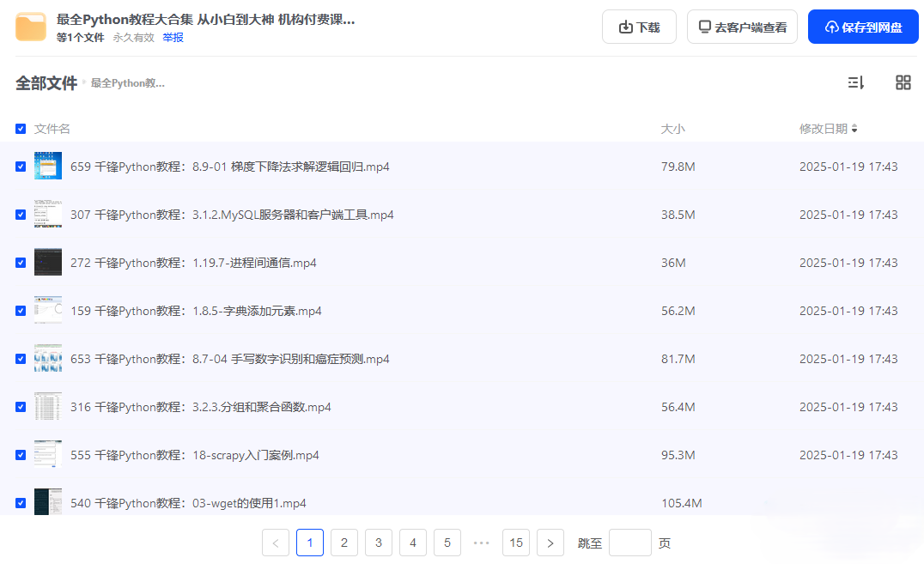Click the sort order icon
Screen dimensions: 924x564
[855, 82]
